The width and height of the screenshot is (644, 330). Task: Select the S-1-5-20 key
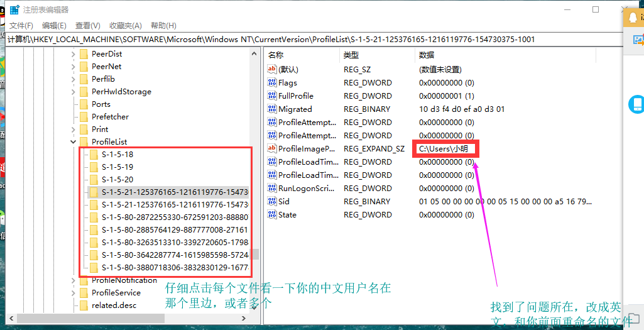click(x=117, y=180)
